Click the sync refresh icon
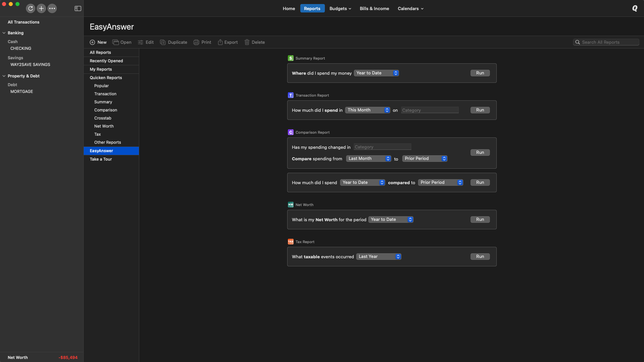 coord(31,8)
